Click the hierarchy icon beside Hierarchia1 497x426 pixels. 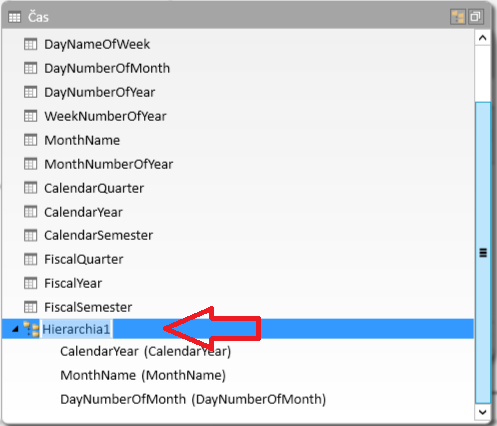click(31, 329)
